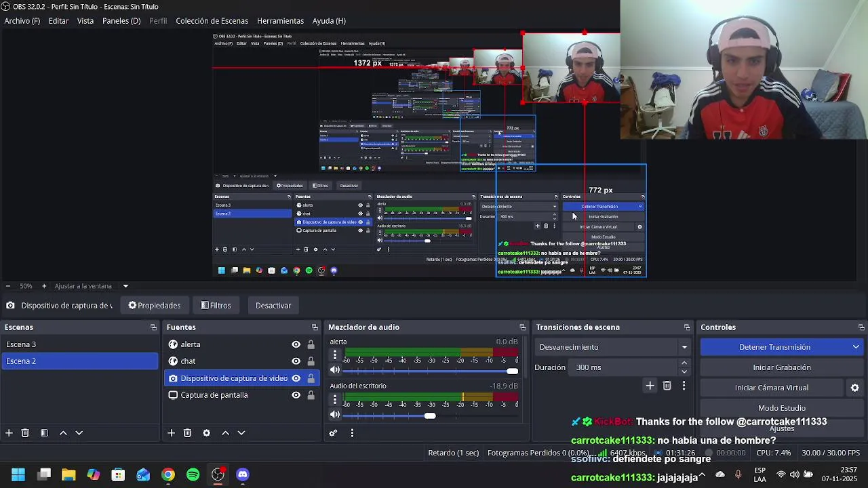Screen dimensions: 868x488
Task: Open Spotify from the taskbar
Action: (x=193, y=474)
